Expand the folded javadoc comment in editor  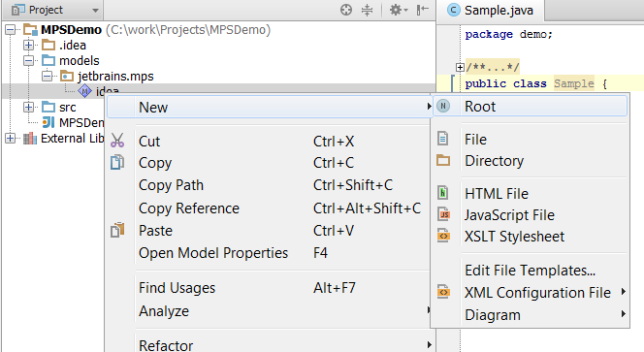coord(460,67)
